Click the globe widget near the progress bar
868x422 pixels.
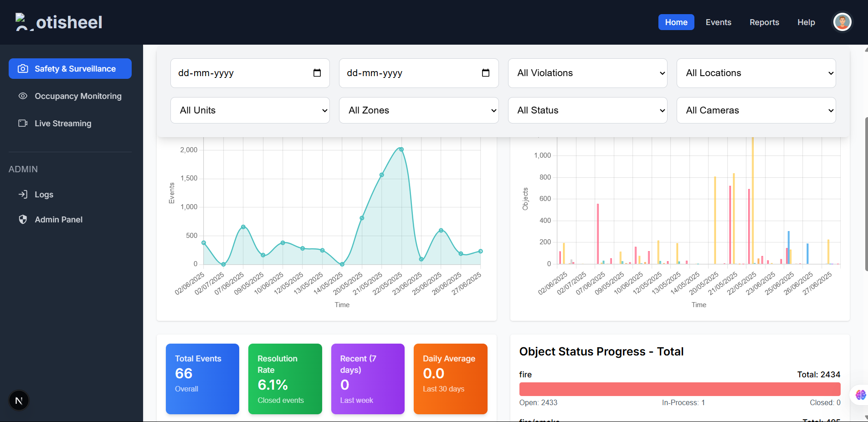point(860,396)
